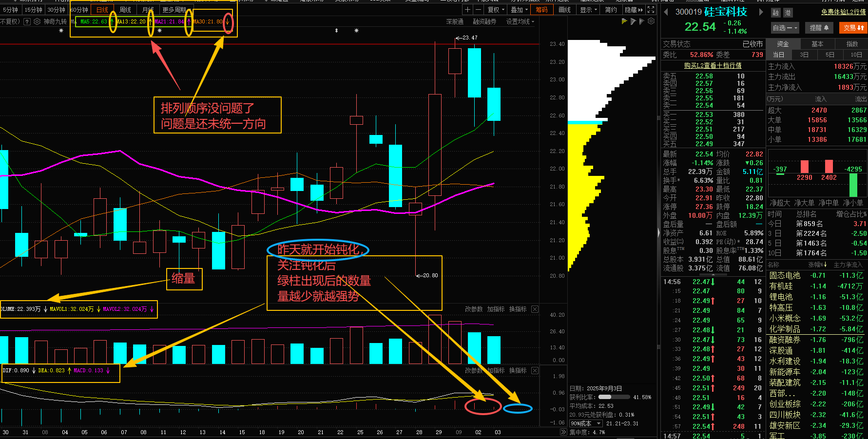Click 换指标 in MACD panel

518,370
